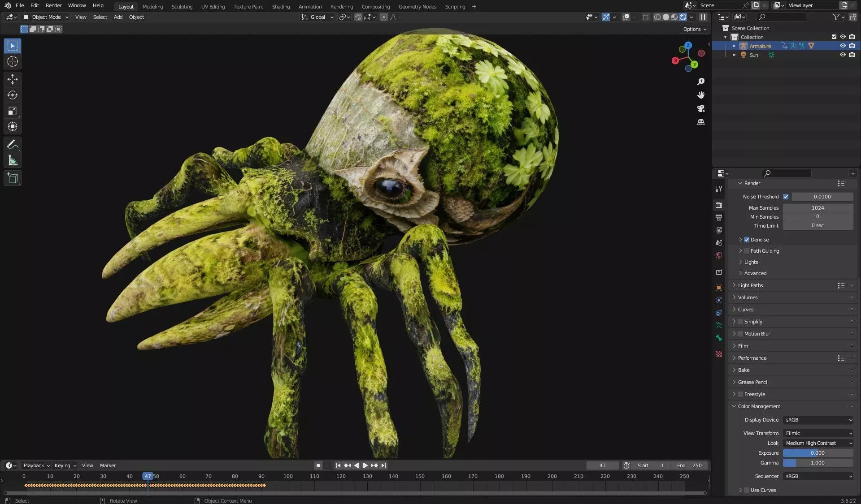This screenshot has width=861, height=504.
Task: Toggle snapping magnet icon
Action: click(358, 17)
